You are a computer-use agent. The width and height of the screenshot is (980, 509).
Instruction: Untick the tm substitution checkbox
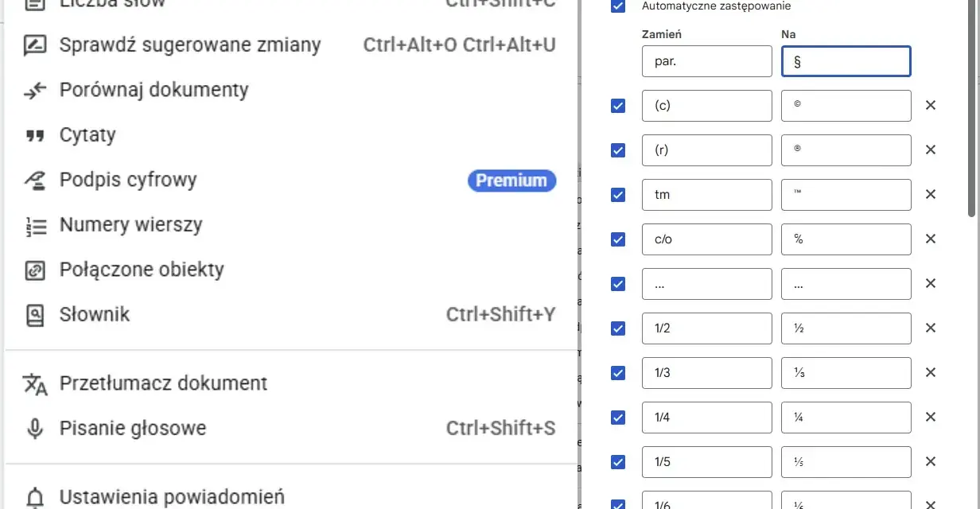point(618,194)
